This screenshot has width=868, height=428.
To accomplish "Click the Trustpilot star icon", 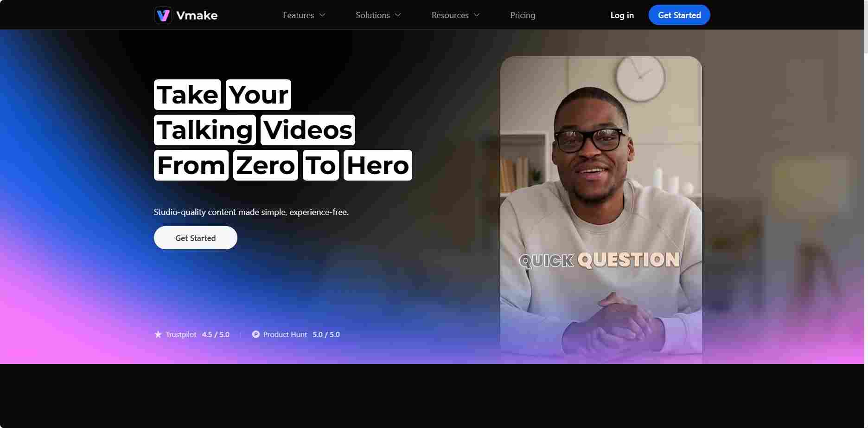I will coord(158,334).
